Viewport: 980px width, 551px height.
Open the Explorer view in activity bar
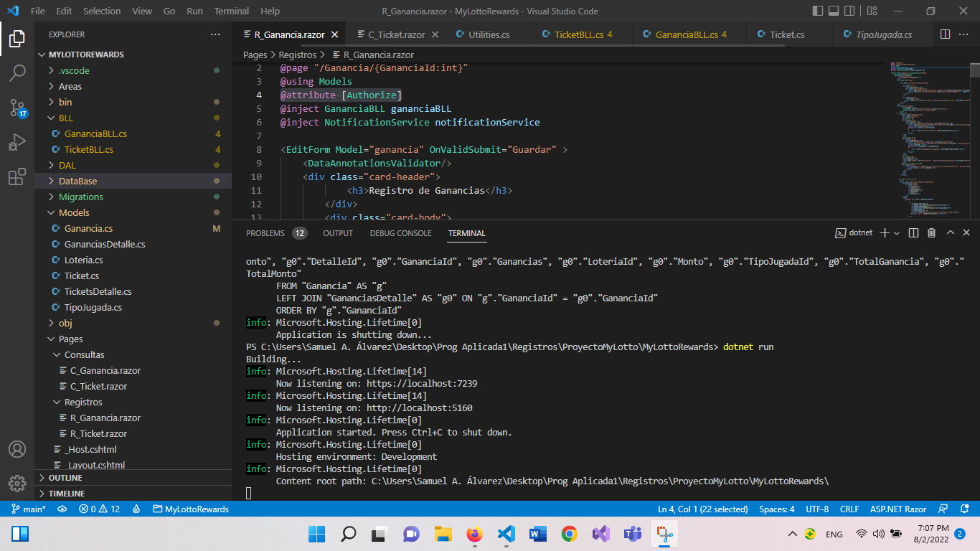coord(17,39)
